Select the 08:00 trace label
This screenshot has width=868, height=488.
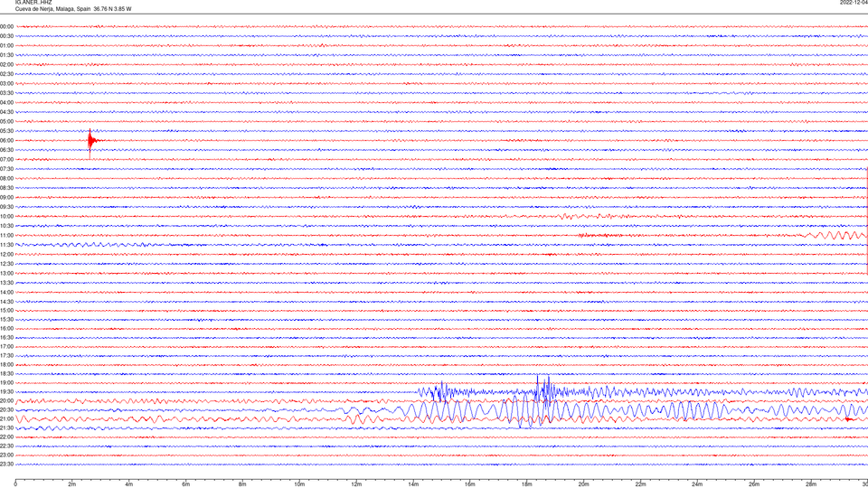tap(6, 178)
